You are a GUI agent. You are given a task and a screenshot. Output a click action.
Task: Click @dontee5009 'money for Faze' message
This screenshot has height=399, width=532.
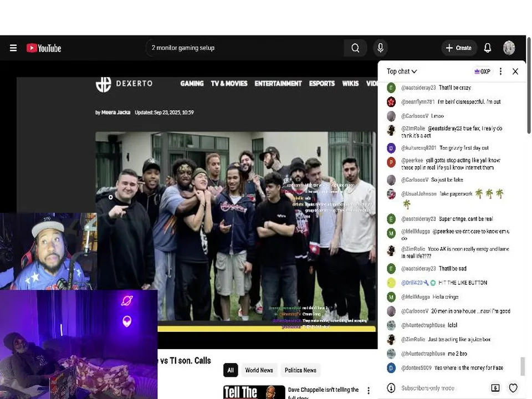pyautogui.click(x=469, y=368)
